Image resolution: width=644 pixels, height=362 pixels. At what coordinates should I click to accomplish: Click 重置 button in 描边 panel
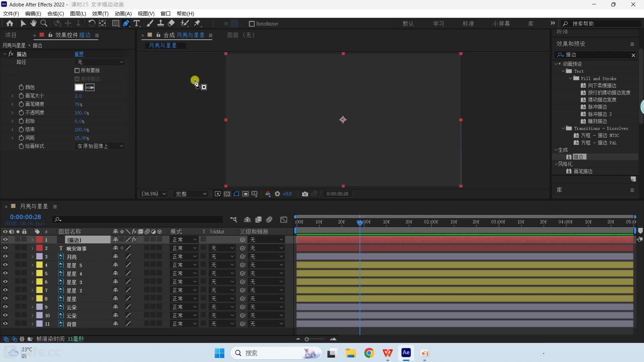[x=79, y=54]
